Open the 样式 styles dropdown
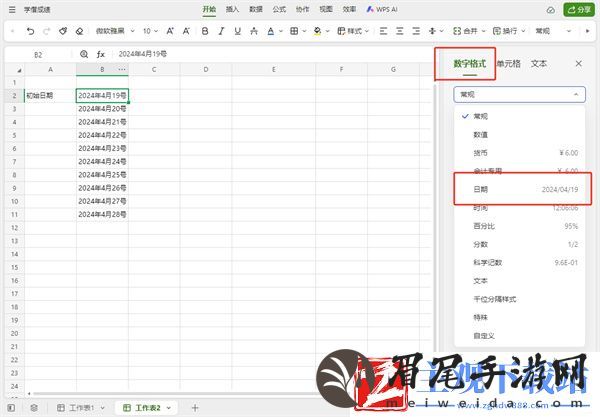The width and height of the screenshot is (600, 417). coord(353,31)
